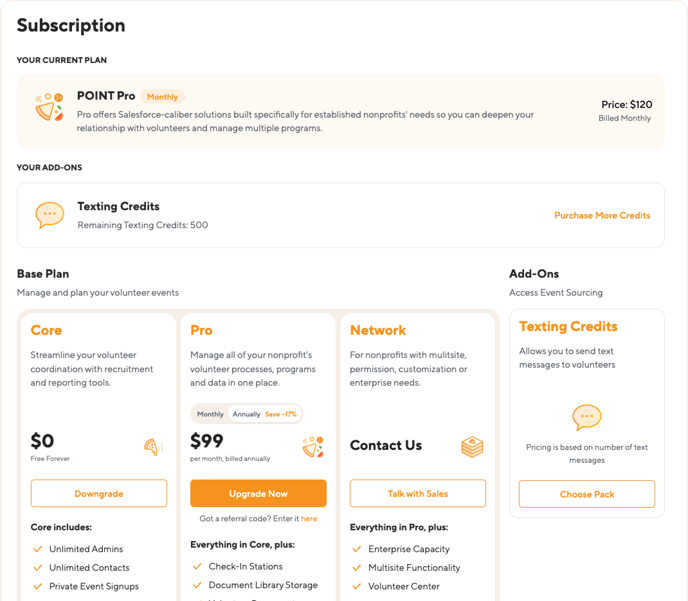Open the Purchase More Credits link
Screen dimensions: 688x601
pos(602,215)
